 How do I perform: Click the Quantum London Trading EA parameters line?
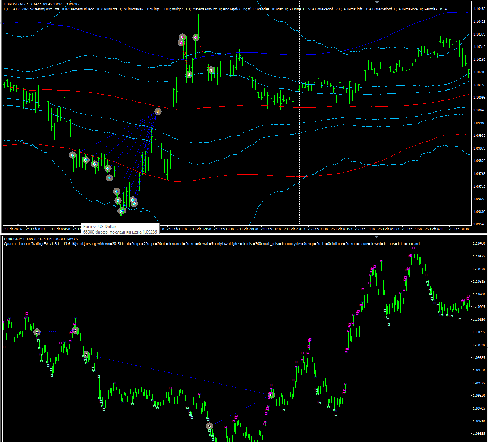212,243
